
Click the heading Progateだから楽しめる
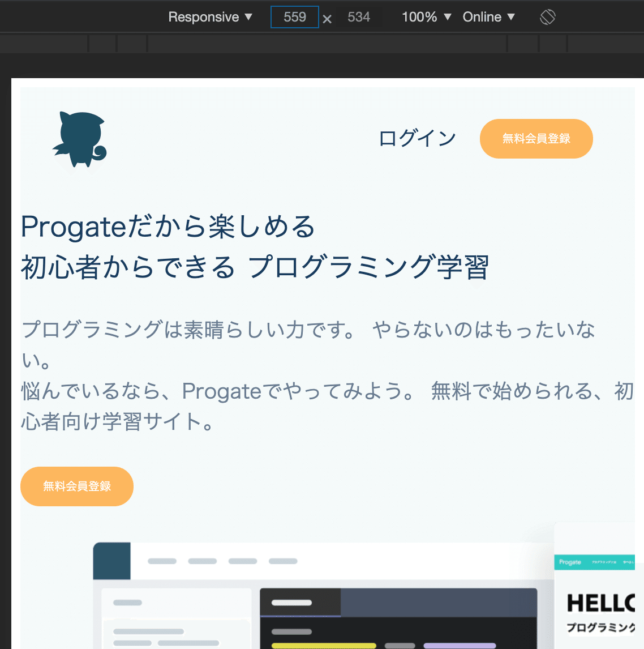pyautogui.click(x=168, y=225)
